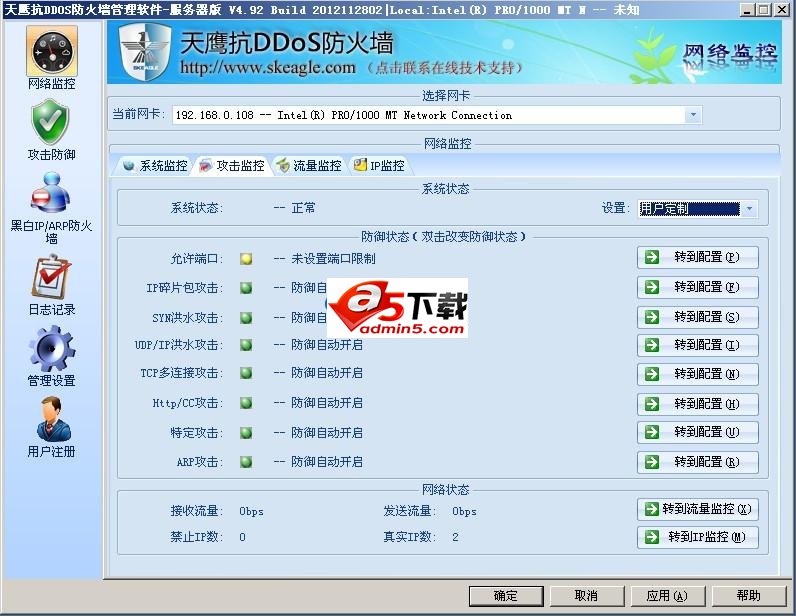Click the green SYN洪水攻击 status indicator
The width and height of the screenshot is (796, 616).
pos(246,318)
